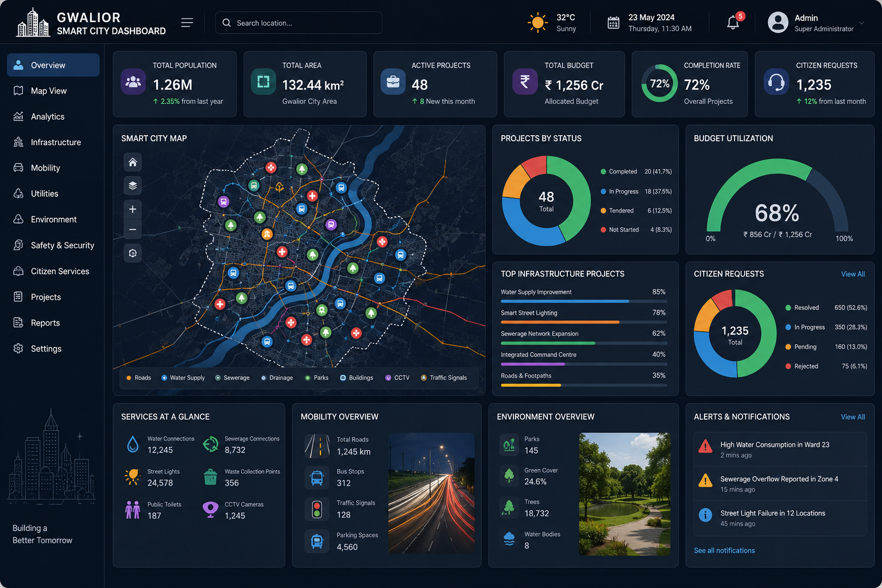Click the map recenter location button

pyautogui.click(x=133, y=253)
